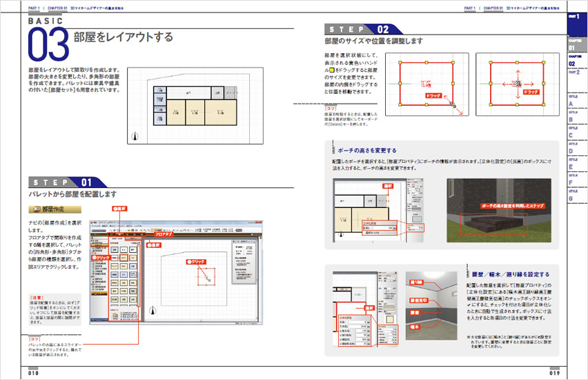The height and width of the screenshot is (380, 588).
Task: Click the room palette vertical scrollbar
Action: (139, 276)
